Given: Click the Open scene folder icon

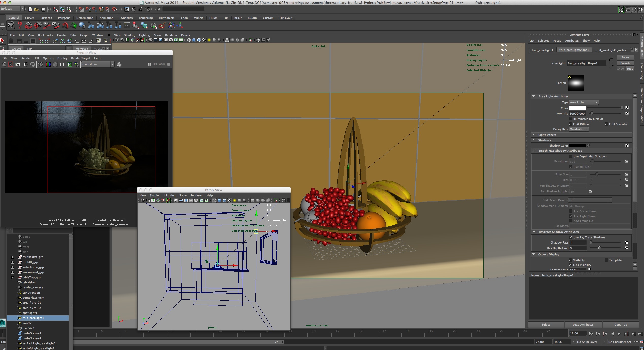Looking at the screenshot, I should [x=36, y=9].
